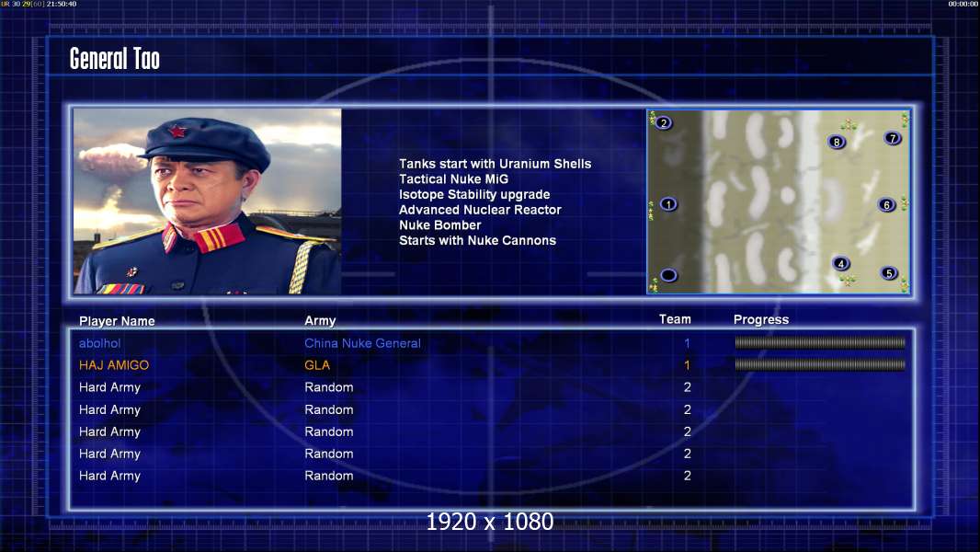
Task: Click the "GLA" army entry
Action: (317, 365)
